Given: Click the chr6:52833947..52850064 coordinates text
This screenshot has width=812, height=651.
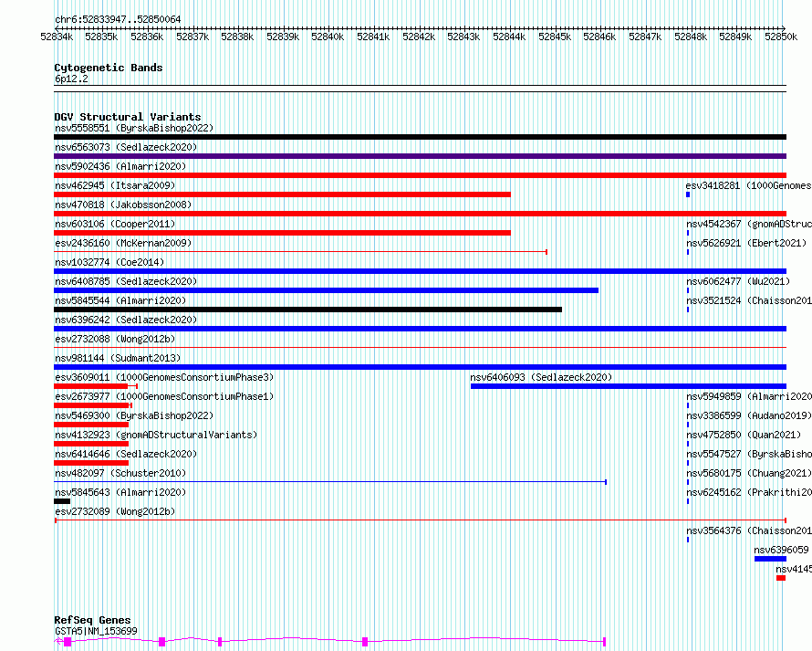Looking at the screenshot, I should point(118,20).
